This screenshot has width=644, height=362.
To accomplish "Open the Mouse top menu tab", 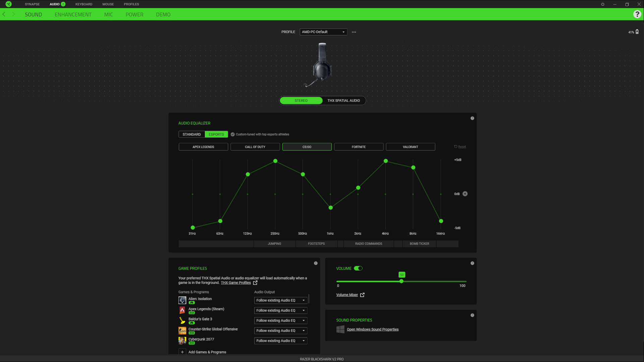I will tap(108, 4).
